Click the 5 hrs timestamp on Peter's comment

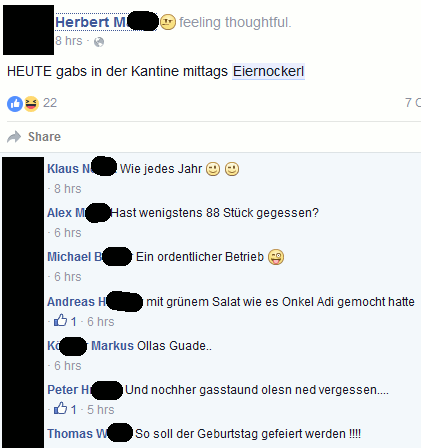pos(101,410)
